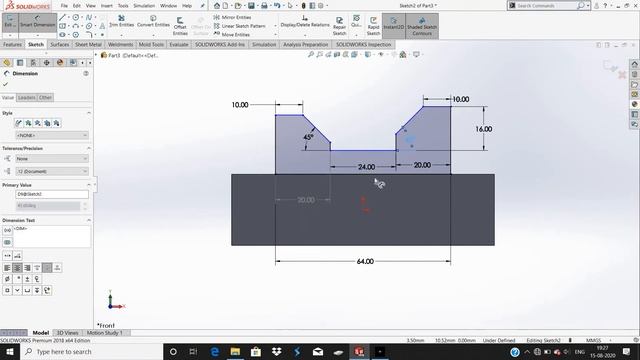Image resolution: width=640 pixels, height=360 pixels.
Task: Open the FeatureManager design tree tab
Action: click(7, 62)
